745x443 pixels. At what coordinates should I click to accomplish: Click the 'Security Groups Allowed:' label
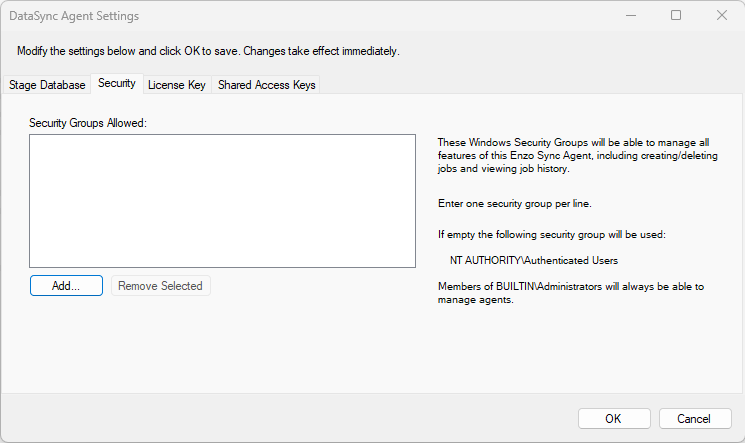(x=88, y=123)
